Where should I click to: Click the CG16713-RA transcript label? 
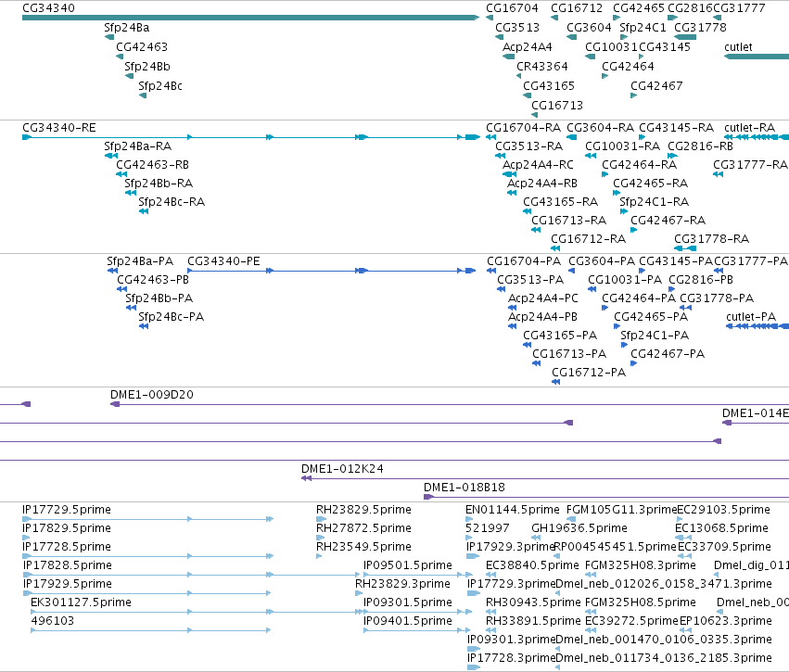tap(568, 221)
